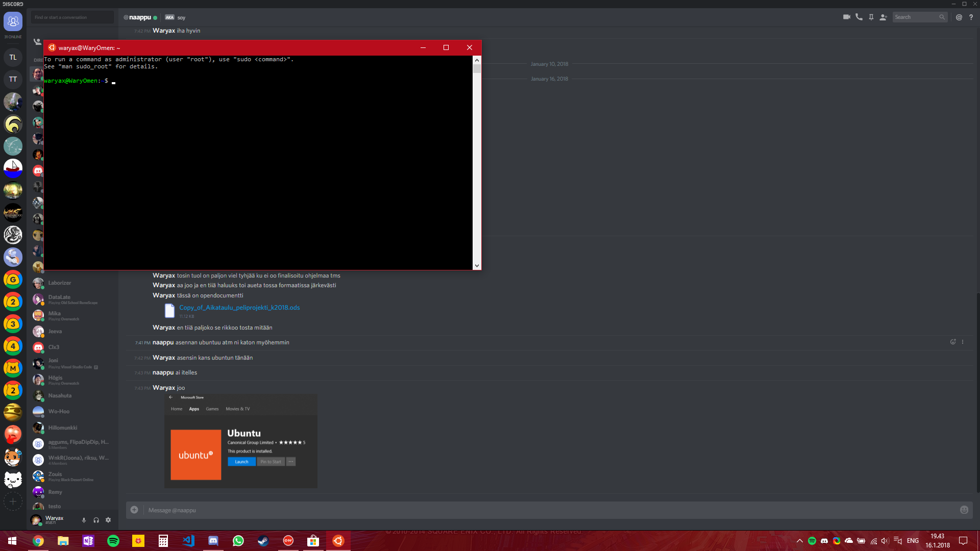Open recent mentions panel
This screenshot has width=980, height=551.
pyautogui.click(x=959, y=17)
